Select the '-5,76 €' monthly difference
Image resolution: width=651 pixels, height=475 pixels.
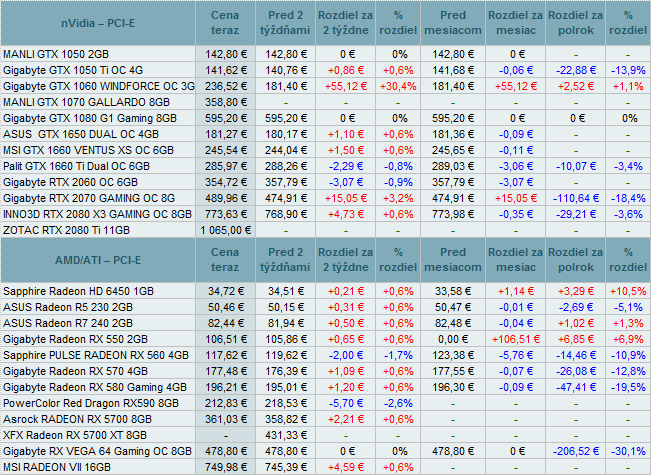(516, 355)
